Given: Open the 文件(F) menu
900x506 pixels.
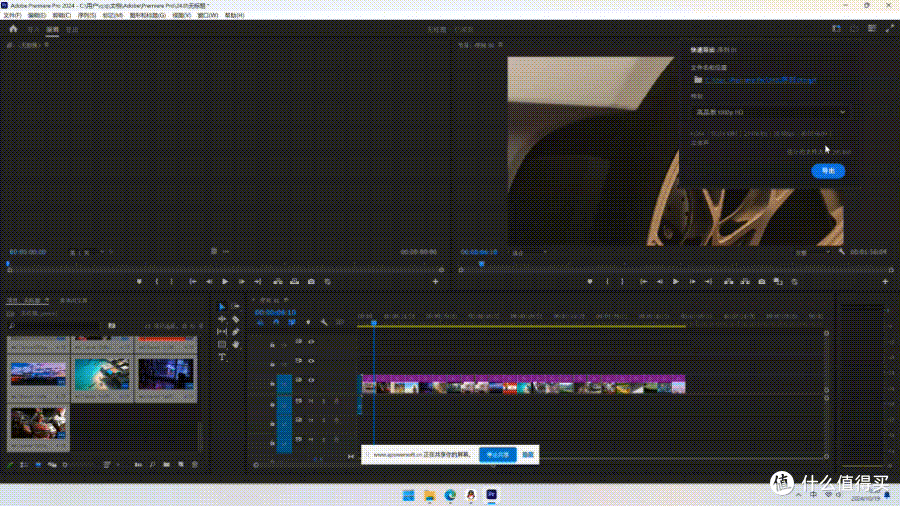Looking at the screenshot, I should (x=12, y=15).
